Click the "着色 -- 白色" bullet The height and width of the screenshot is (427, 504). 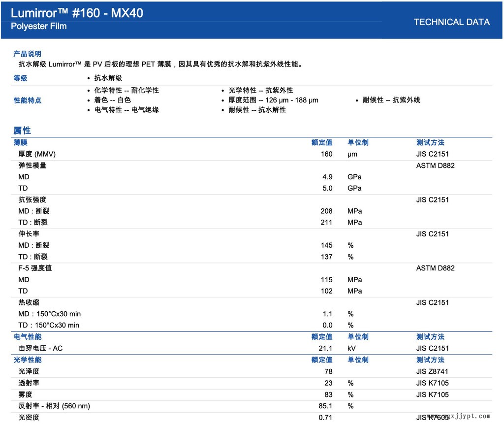pos(113,100)
